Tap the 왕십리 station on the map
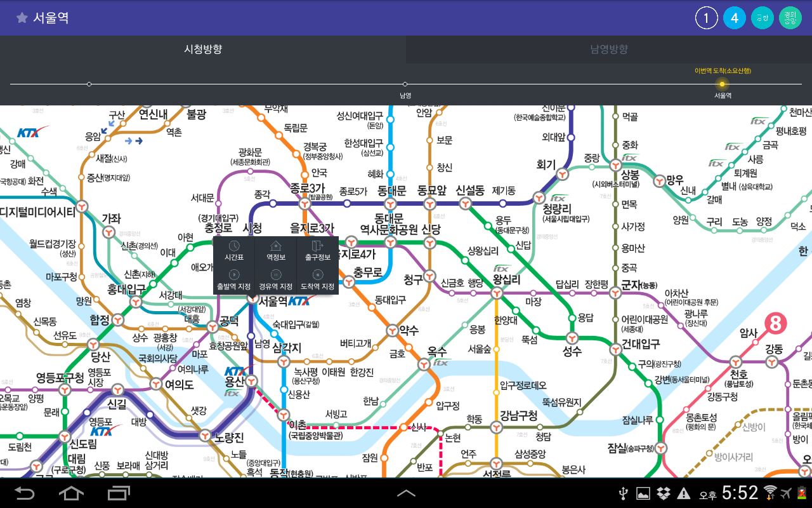Image resolution: width=812 pixels, height=508 pixels. pyautogui.click(x=506, y=279)
